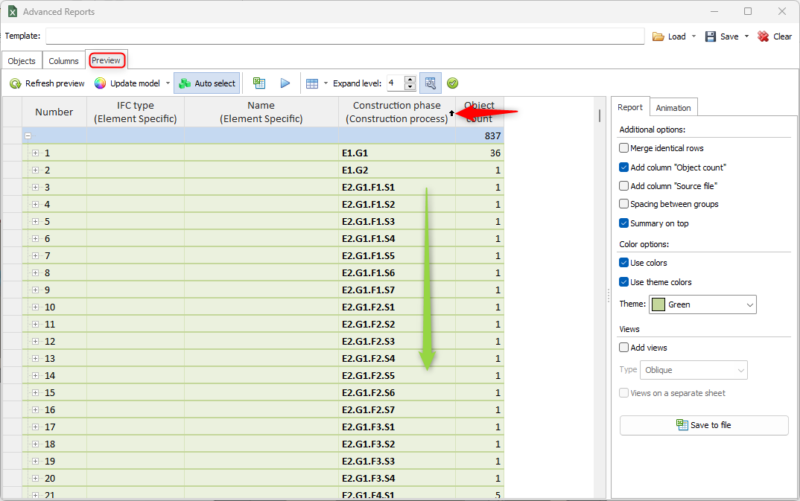Open the table layout dropdown arrow
The height and width of the screenshot is (501, 800).
click(326, 83)
